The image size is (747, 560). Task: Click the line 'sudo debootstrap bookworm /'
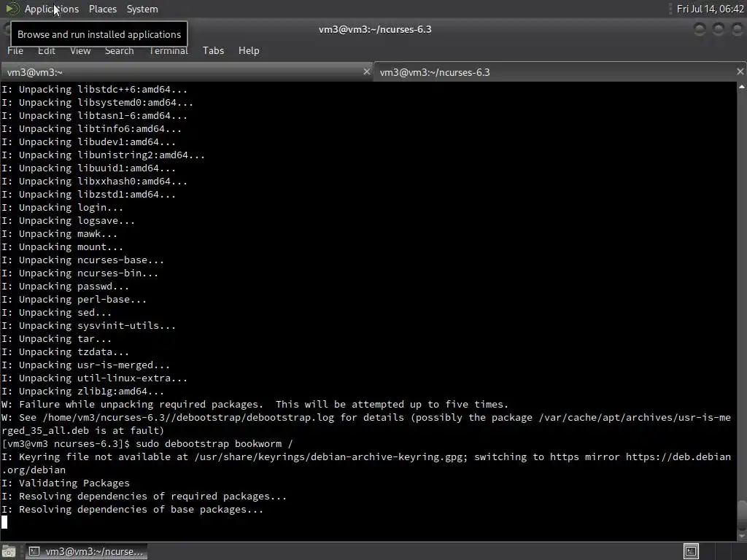(214, 444)
